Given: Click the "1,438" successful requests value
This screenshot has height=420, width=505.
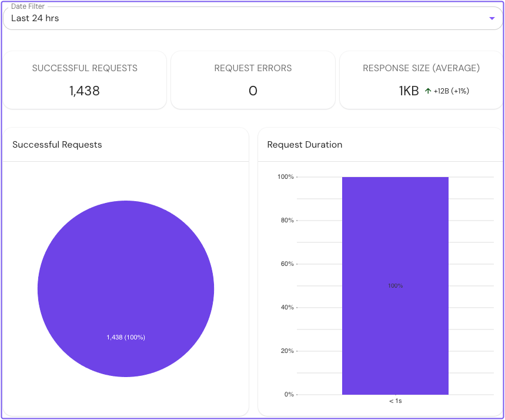Looking at the screenshot, I should click(85, 91).
